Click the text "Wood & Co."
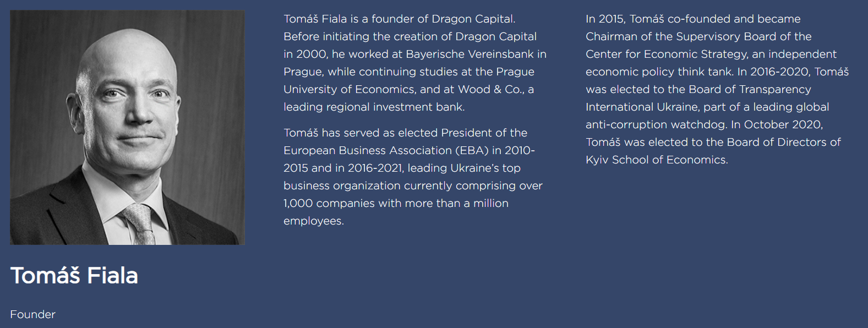The height and width of the screenshot is (328, 868). pyautogui.click(x=491, y=89)
